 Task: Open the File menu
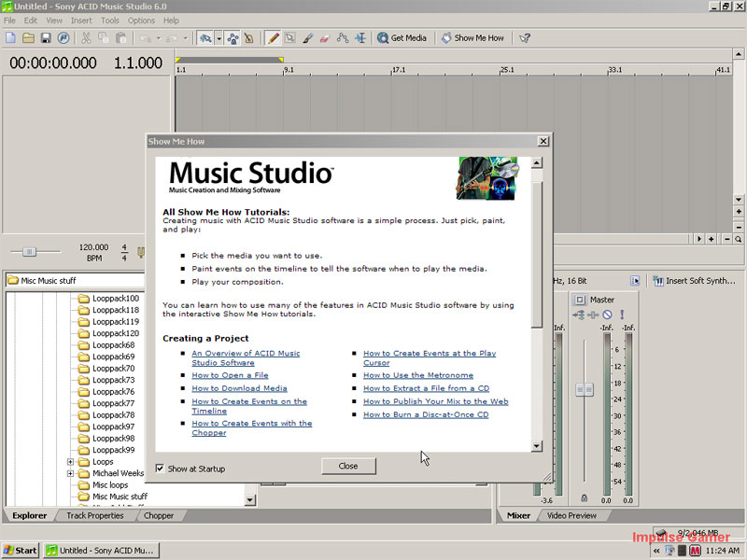(x=9, y=21)
